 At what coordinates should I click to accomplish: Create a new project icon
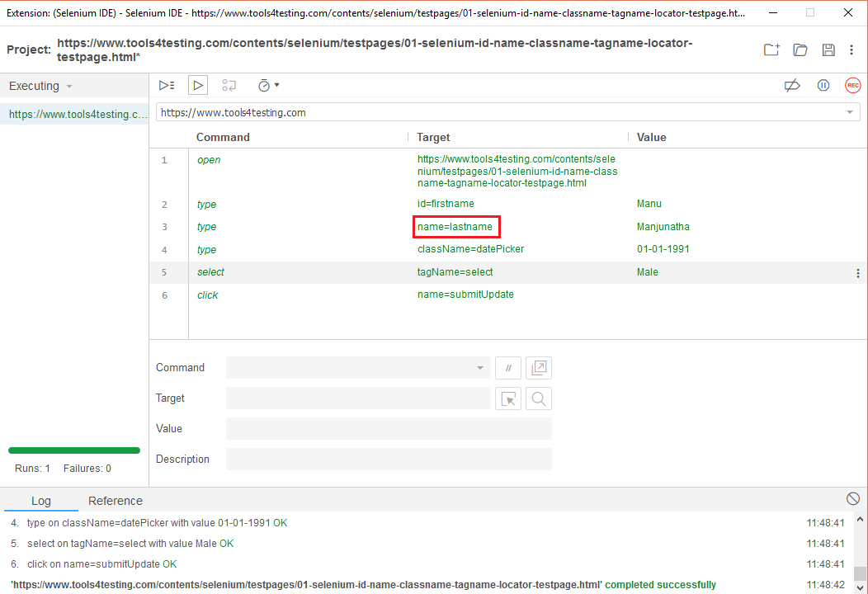[x=771, y=49]
